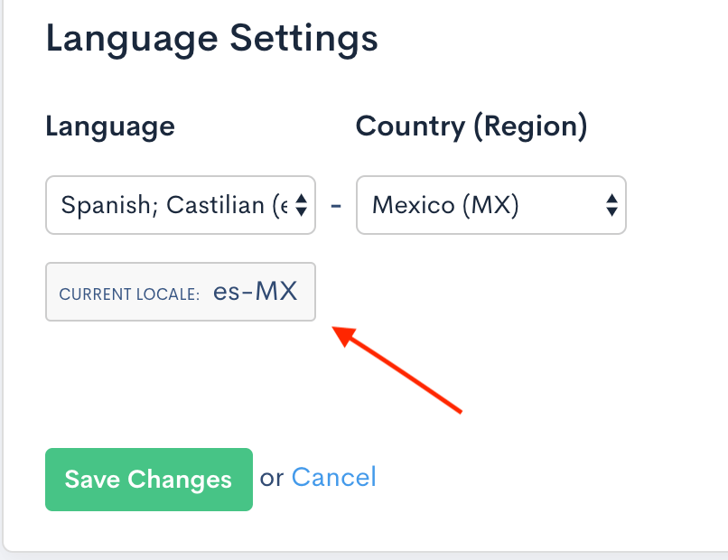The height and width of the screenshot is (560, 728).
Task: Select the es-MX locale value text
Action: pyautogui.click(x=255, y=292)
